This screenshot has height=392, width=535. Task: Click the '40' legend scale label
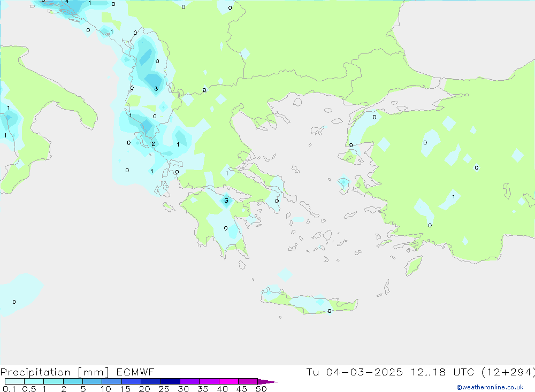coord(222,389)
